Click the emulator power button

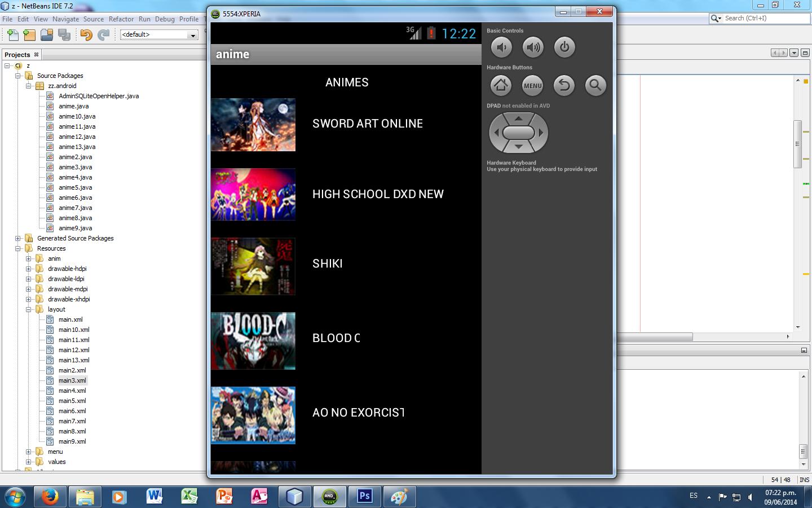point(564,47)
